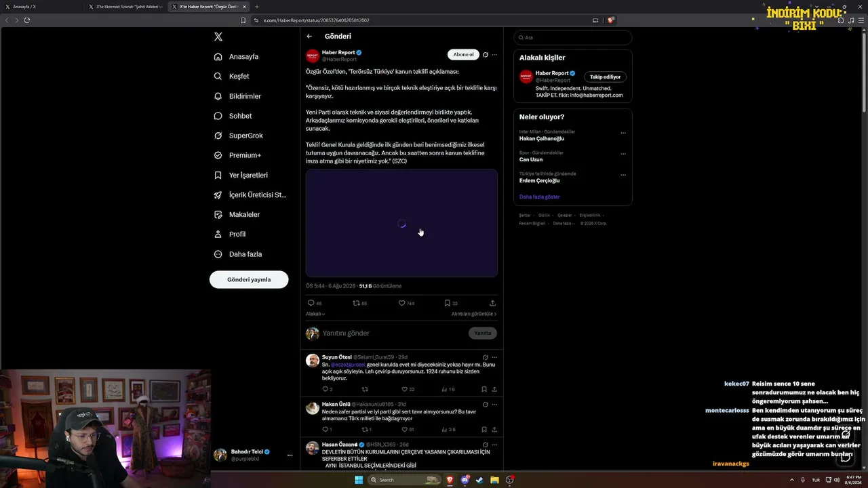Click the Yanıtla button
The height and width of the screenshot is (488, 868).
[482, 333]
